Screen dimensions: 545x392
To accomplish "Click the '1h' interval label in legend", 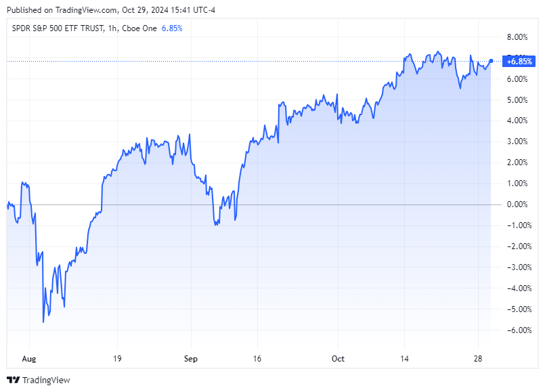I will point(112,28).
